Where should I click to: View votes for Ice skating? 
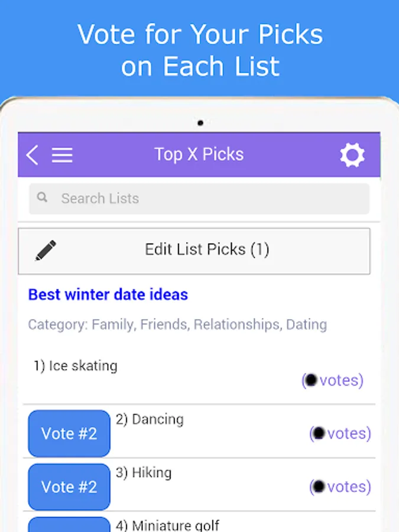coord(333,380)
